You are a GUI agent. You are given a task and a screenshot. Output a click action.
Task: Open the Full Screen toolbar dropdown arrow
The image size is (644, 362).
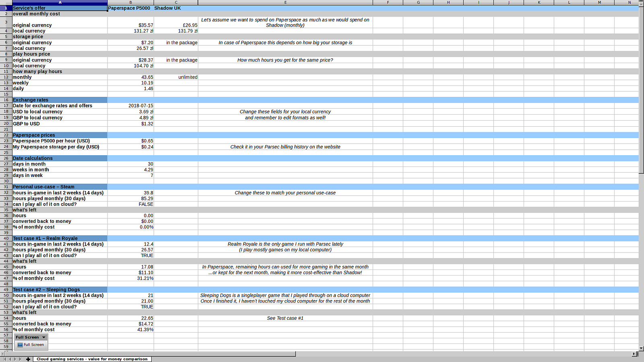44,337
